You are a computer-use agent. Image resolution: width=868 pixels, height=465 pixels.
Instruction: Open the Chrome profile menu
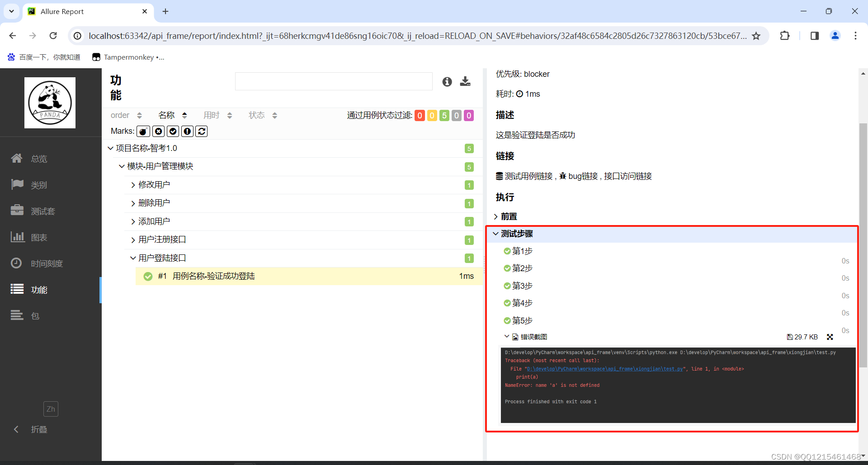point(835,36)
